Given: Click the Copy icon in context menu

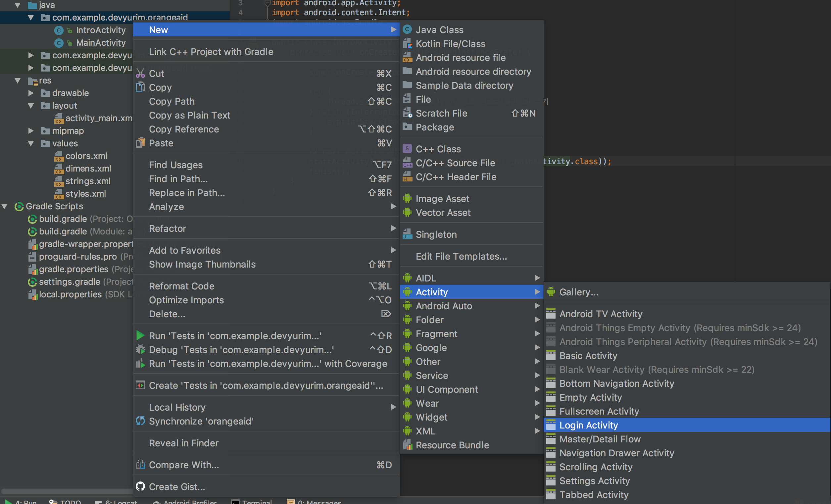Looking at the screenshot, I should pos(140,87).
